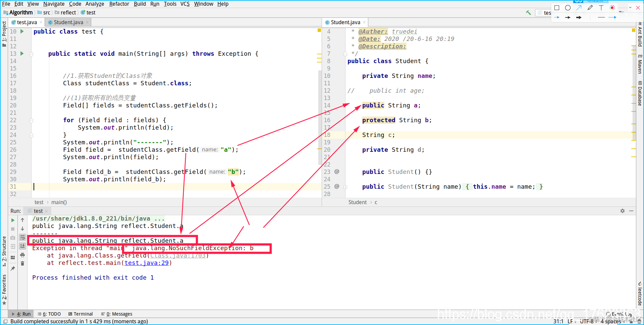Open the Event Log
The image size is (644, 325).
[x=619, y=314]
